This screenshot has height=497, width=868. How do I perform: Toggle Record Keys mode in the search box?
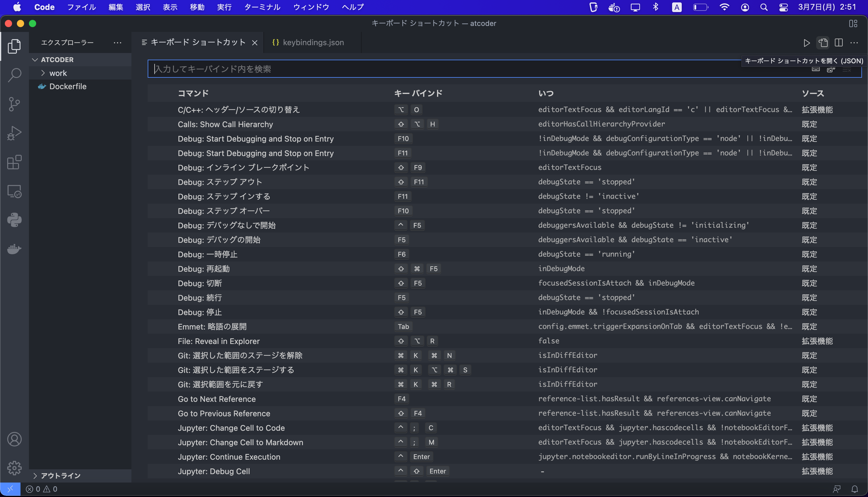[816, 69]
